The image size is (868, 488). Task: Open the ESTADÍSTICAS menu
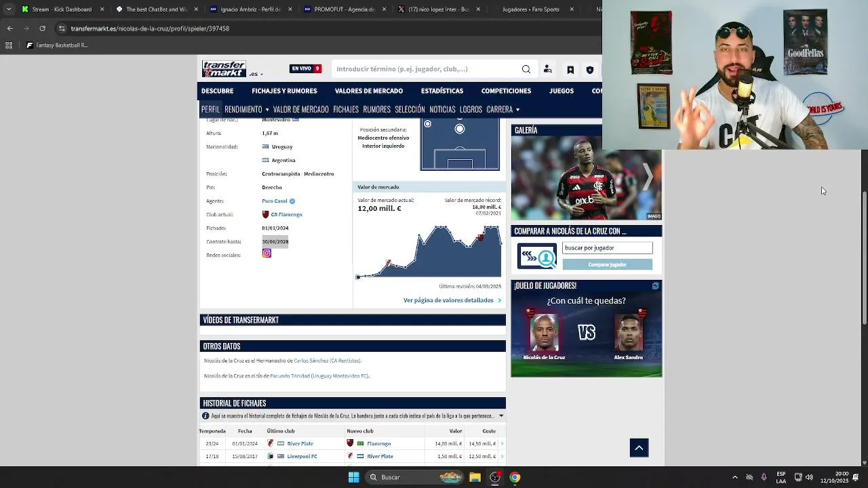pos(442,91)
